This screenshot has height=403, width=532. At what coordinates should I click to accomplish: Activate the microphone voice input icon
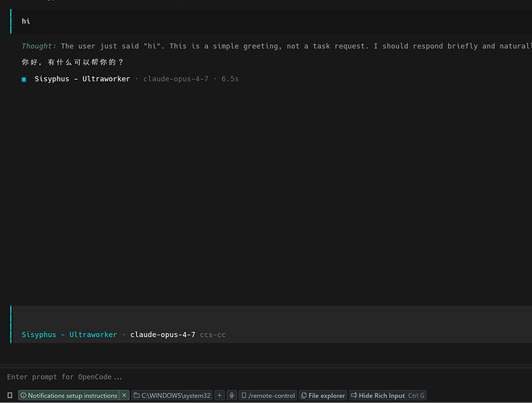(231, 396)
